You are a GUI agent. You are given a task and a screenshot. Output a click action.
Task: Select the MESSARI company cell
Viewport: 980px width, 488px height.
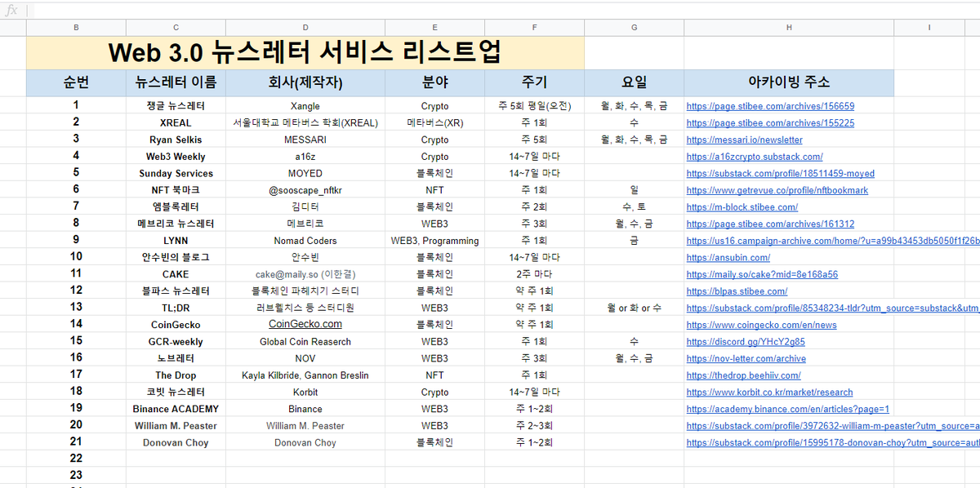[x=305, y=140]
